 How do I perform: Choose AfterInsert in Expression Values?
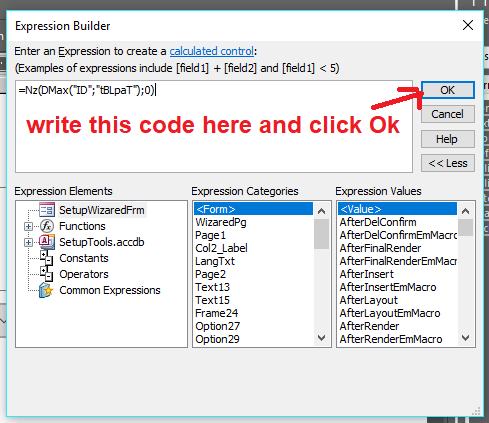(x=367, y=274)
